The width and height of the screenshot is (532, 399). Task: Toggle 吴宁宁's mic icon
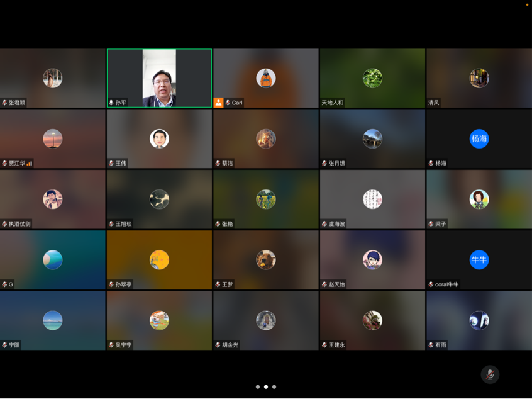pos(112,345)
